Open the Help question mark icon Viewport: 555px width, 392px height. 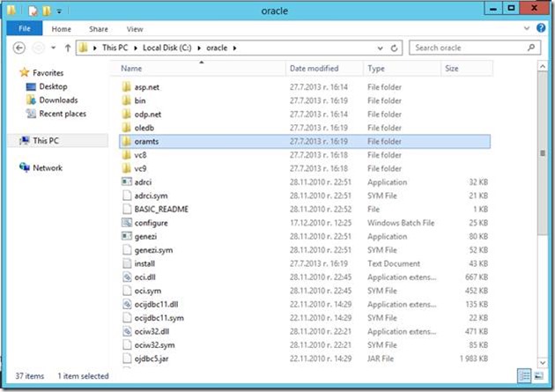click(x=542, y=29)
